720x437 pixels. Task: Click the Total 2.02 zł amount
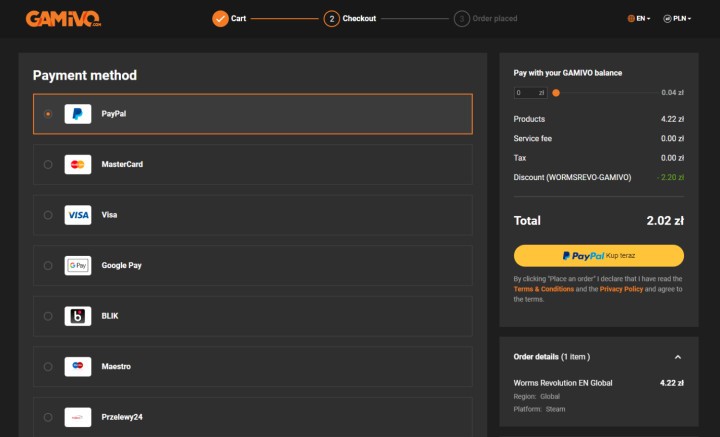coord(665,221)
